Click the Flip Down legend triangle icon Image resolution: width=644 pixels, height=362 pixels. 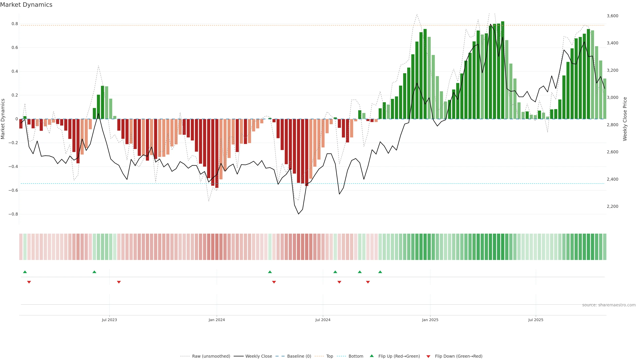[x=428, y=356]
